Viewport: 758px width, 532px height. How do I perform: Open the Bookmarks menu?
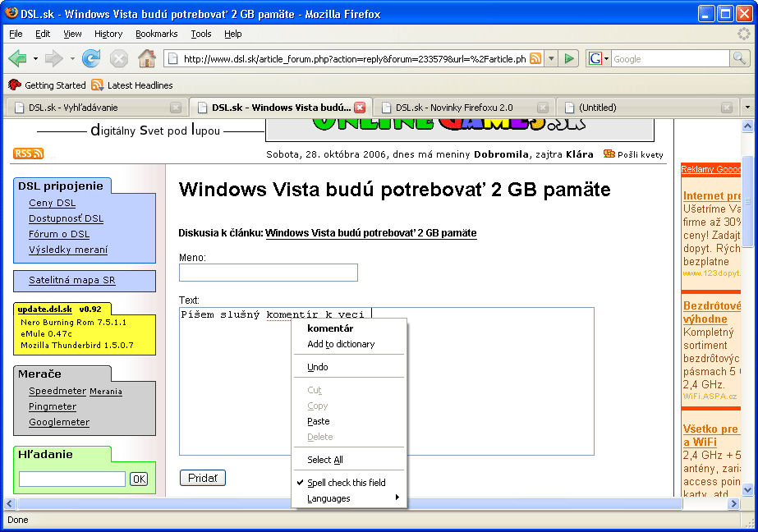157,34
